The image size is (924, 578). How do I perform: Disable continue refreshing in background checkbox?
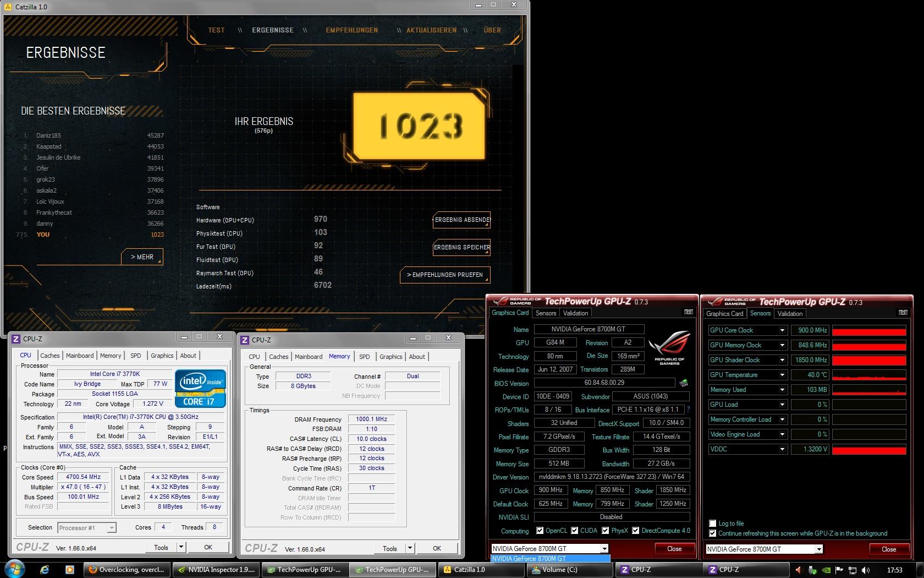pos(713,533)
